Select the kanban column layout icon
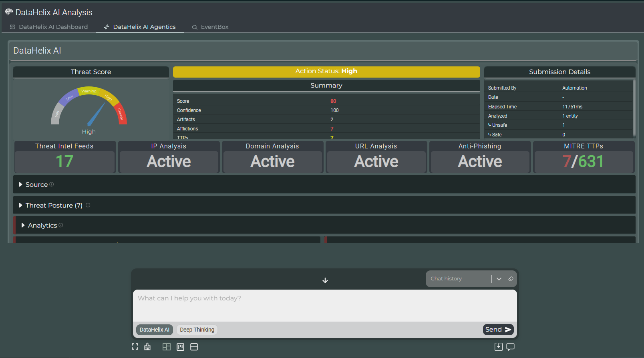644x358 pixels. point(181,347)
